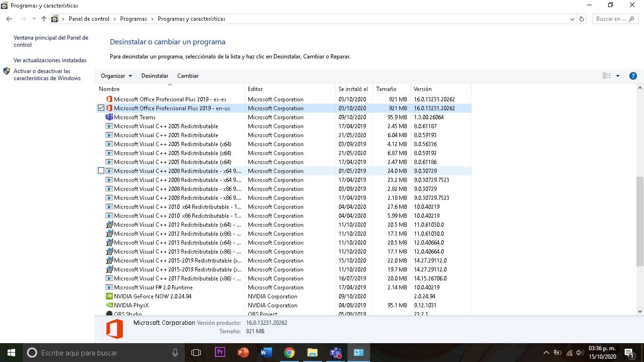Select Microsoft Visual C++ 2010 x64 Redistributable row
The height and width of the screenshot is (362, 644).
(284, 206)
